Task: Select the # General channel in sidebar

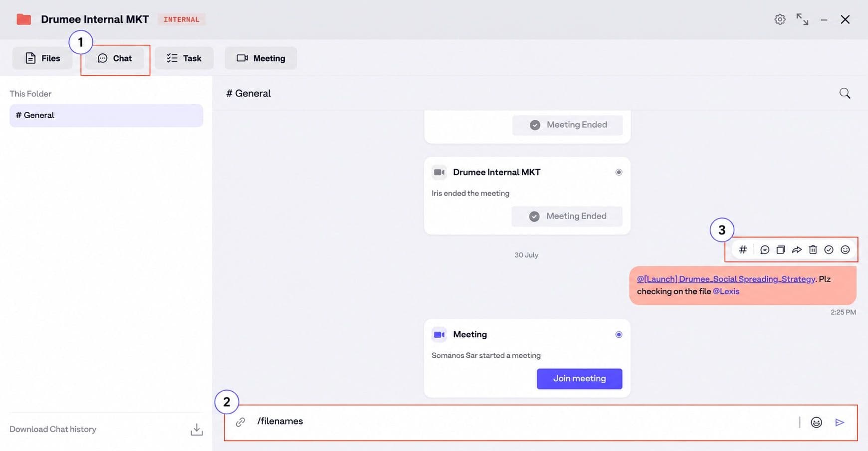Action: pyautogui.click(x=106, y=115)
